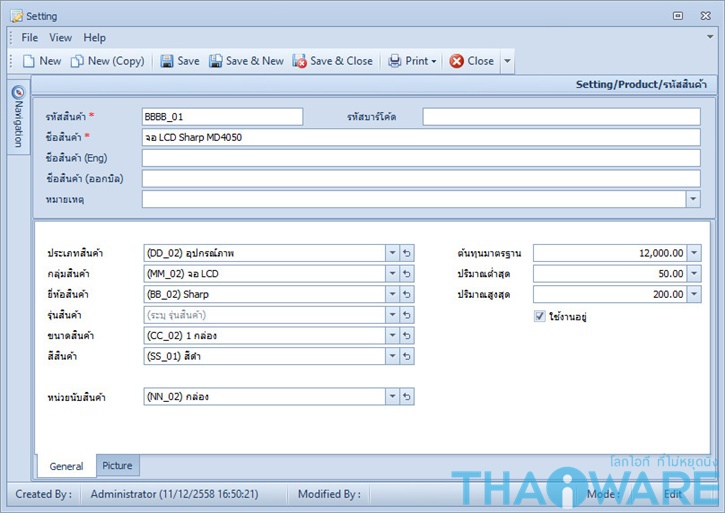The width and height of the screenshot is (725, 513).
Task: Click Administrator (11/12/2558 16:50:21) status text
Action: (x=174, y=494)
